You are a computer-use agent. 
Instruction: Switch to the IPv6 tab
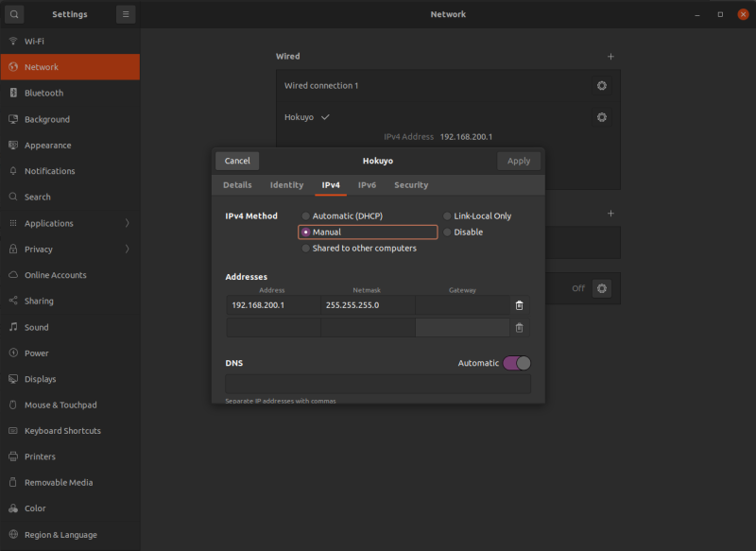tap(367, 185)
